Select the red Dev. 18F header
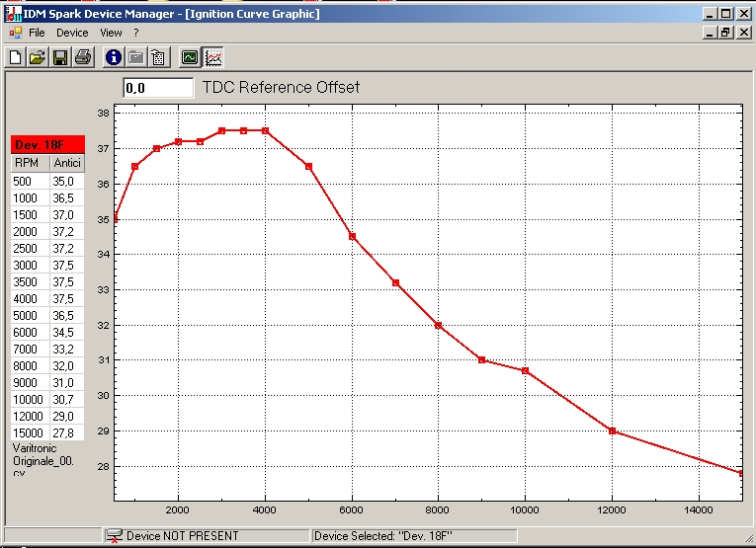Image resolution: width=756 pixels, height=548 pixels. 46,145
